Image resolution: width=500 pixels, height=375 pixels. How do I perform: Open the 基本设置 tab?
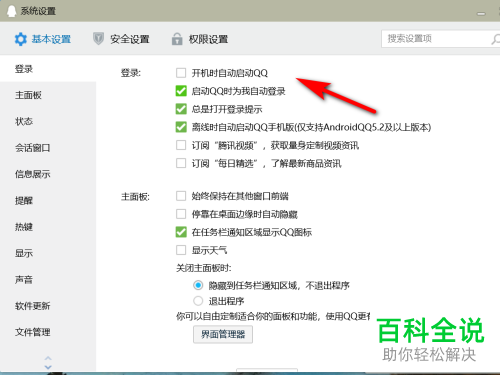[x=42, y=39]
